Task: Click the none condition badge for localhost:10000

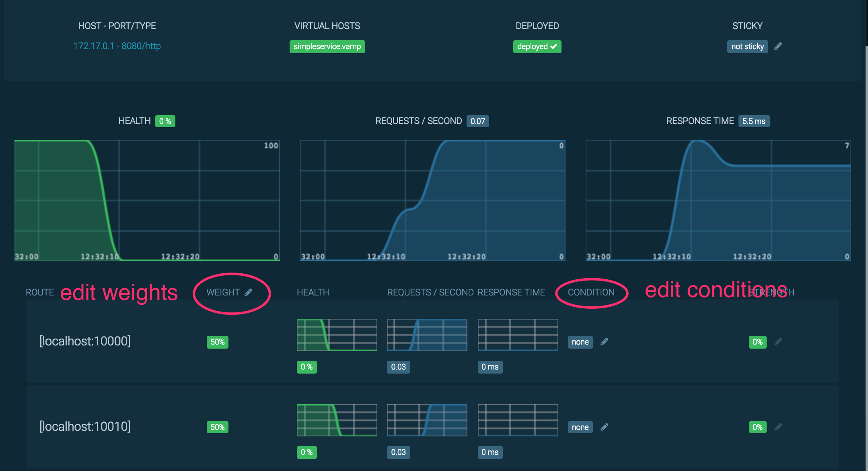Action: coord(580,342)
